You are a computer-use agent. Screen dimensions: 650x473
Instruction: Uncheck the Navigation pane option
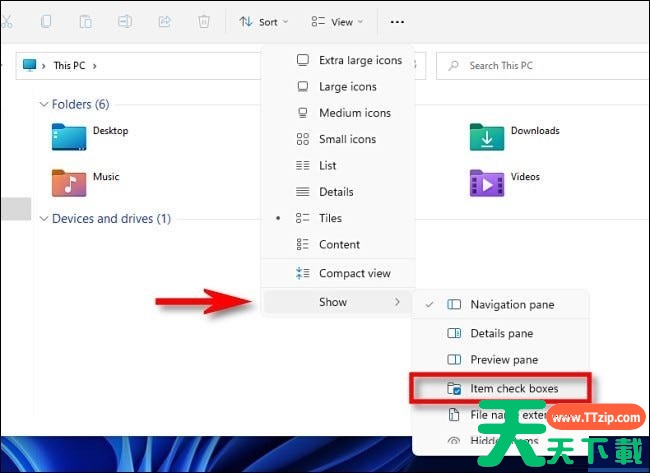[500, 305]
